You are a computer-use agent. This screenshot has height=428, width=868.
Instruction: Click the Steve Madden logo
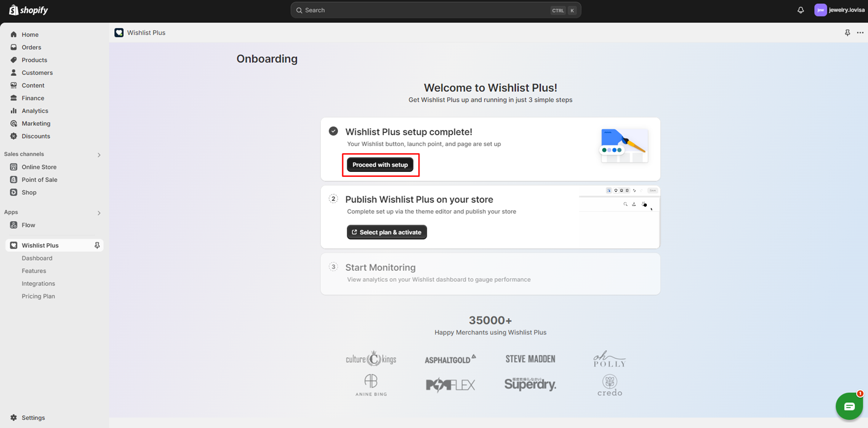tap(530, 359)
